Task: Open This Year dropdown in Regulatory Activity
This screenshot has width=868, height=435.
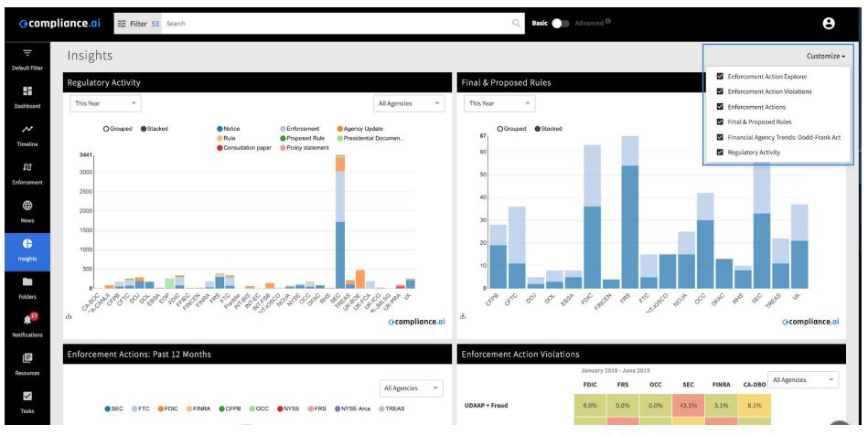Action: click(105, 103)
